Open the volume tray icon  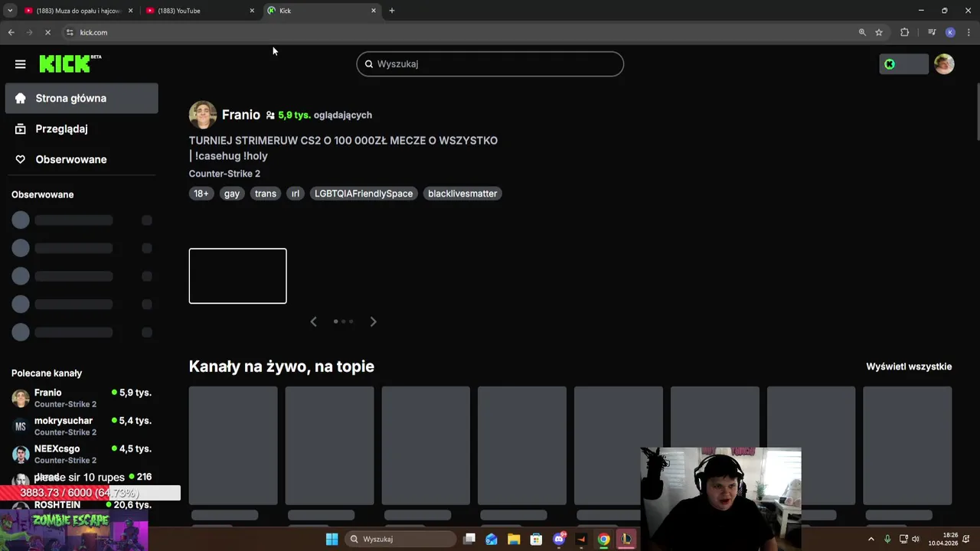[916, 539]
